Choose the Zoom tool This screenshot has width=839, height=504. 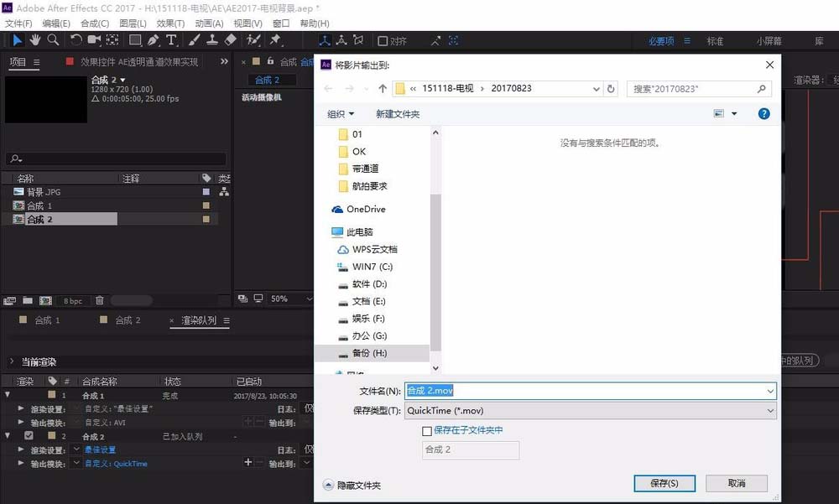[x=52, y=39]
